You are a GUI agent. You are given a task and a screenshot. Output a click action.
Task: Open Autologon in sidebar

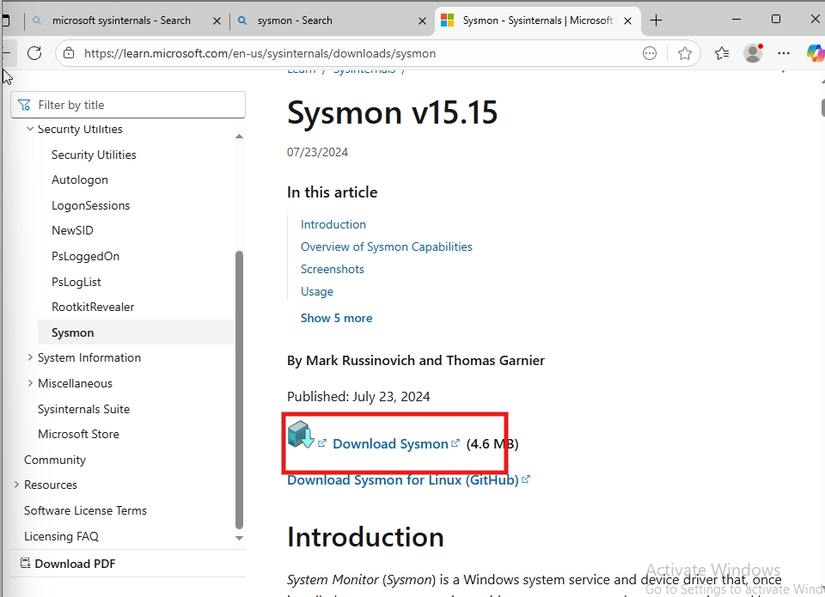pos(79,180)
